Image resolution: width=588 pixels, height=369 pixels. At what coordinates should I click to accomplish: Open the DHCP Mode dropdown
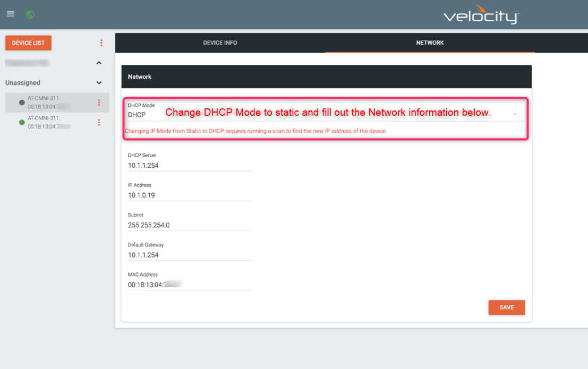515,114
